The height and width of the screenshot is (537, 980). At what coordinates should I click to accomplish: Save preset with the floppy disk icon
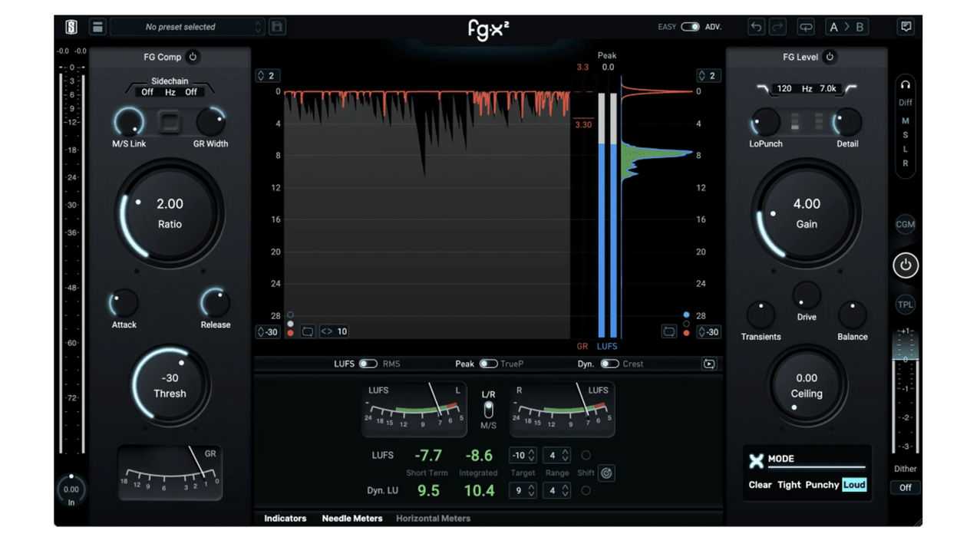277,27
